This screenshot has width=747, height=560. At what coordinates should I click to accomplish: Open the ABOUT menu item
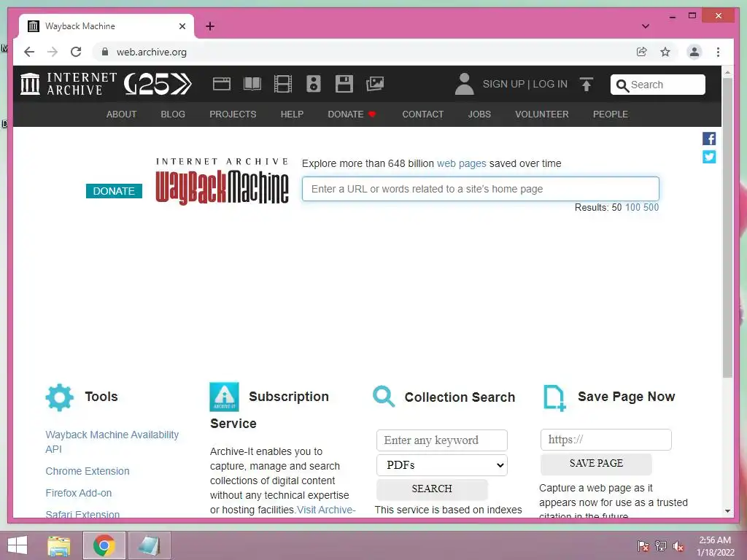122,114
